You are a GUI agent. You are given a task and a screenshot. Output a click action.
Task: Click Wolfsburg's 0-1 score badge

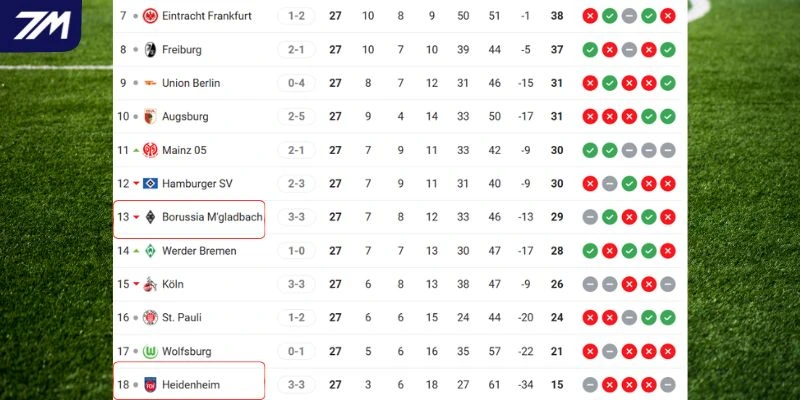pyautogui.click(x=297, y=351)
